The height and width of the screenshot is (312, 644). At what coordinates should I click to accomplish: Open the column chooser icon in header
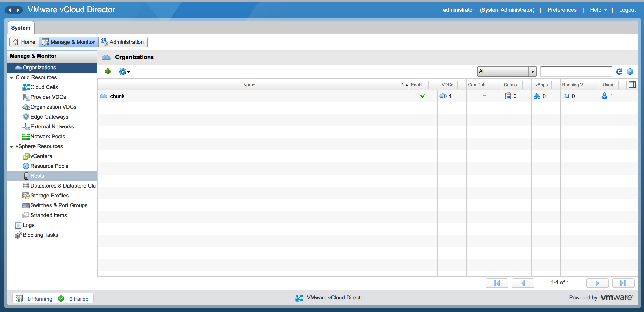[632, 85]
